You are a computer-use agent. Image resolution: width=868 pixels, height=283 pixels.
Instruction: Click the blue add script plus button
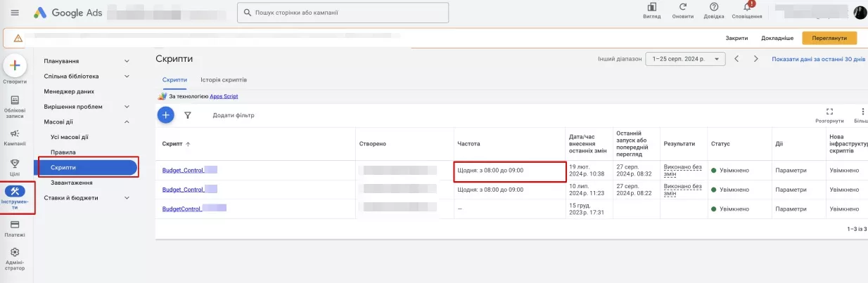[x=165, y=115]
